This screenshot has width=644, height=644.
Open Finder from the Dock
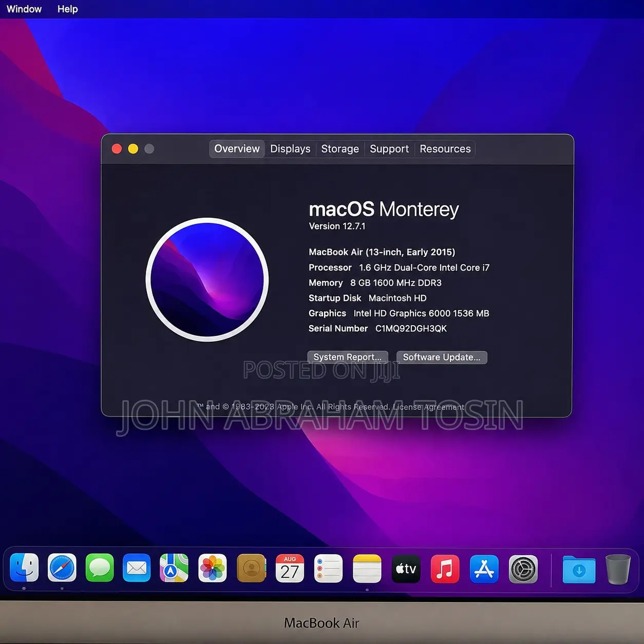24,568
